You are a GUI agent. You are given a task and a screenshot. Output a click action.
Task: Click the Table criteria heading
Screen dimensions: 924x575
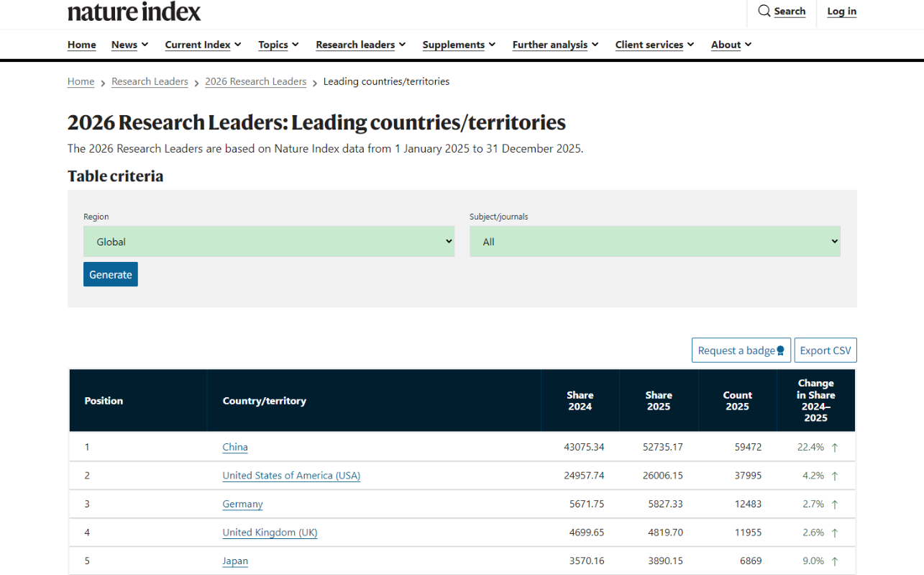115,176
